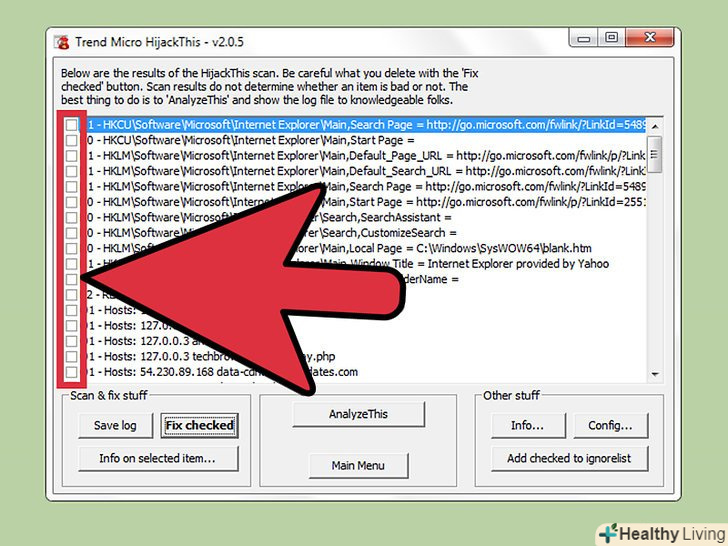Minimize the HijackThis window
728x546 pixels.
[584, 38]
